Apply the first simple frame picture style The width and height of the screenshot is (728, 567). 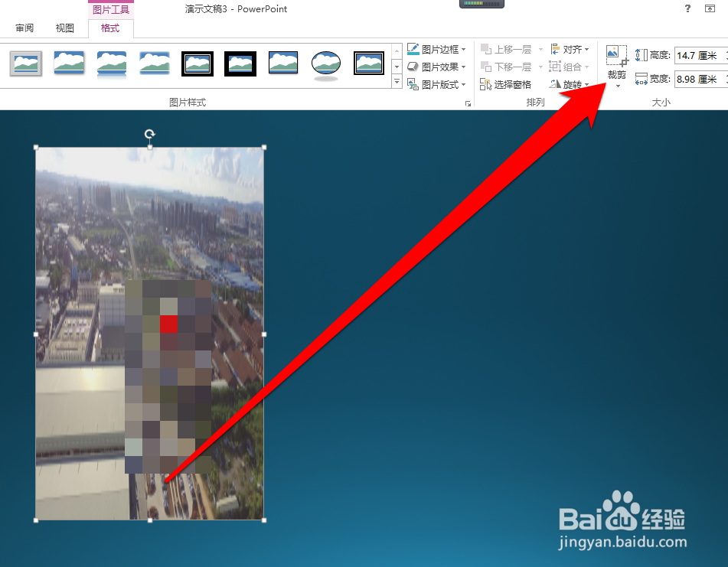[26, 64]
